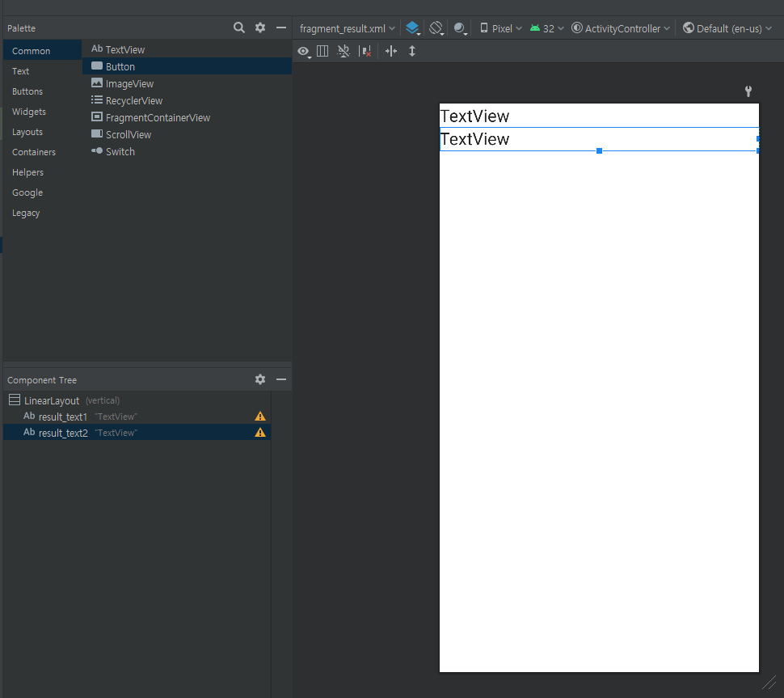Click the wrench pin icon above preview
The height and width of the screenshot is (698, 784).
pos(748,91)
